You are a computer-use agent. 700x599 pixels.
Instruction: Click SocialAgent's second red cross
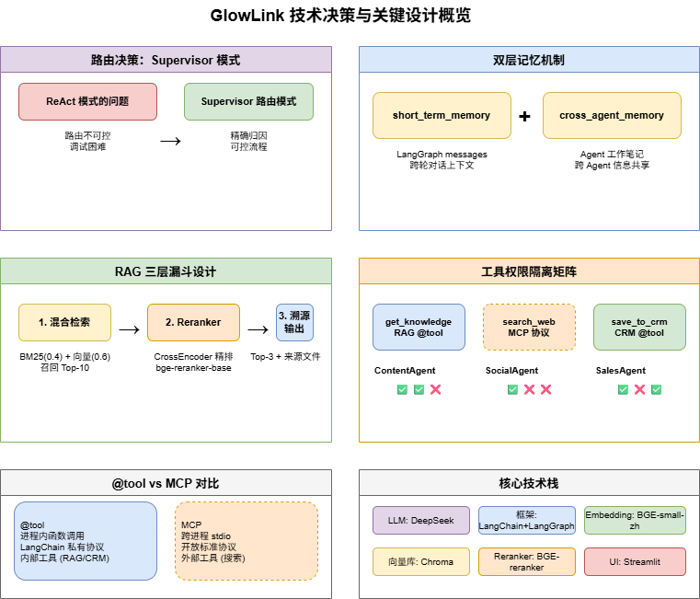(545, 389)
